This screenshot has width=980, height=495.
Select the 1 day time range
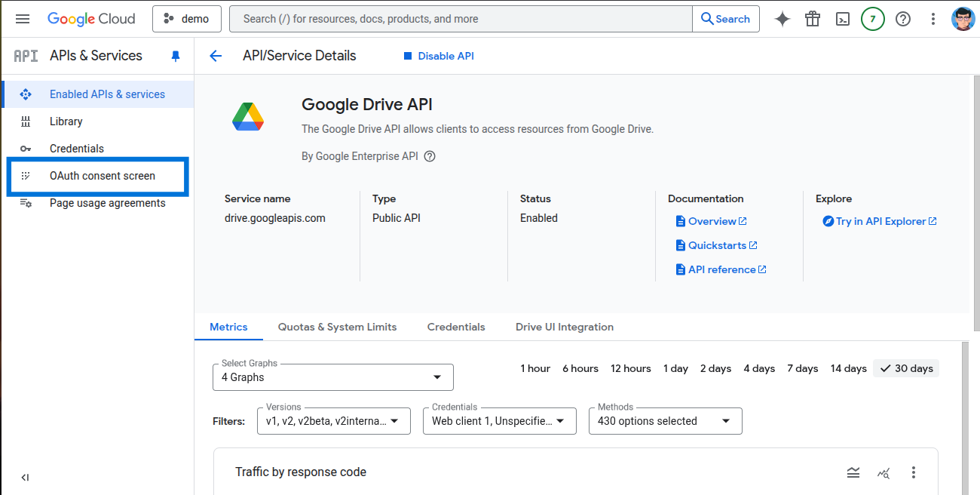[x=676, y=368]
